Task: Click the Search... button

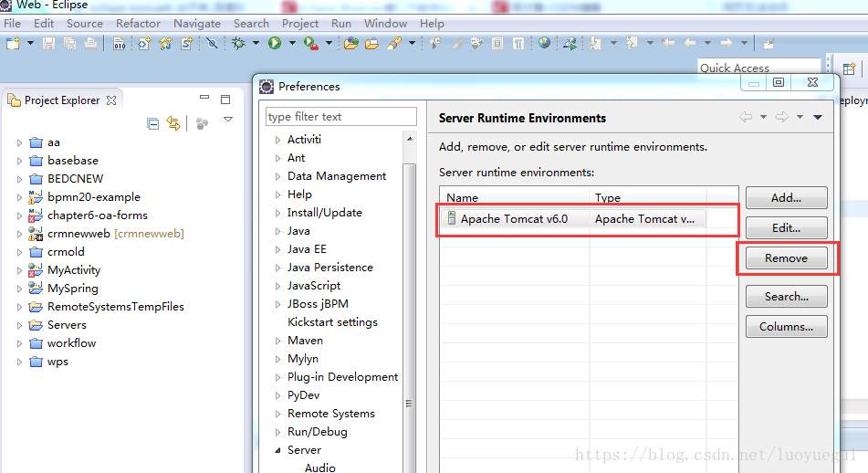Action: coord(786,297)
